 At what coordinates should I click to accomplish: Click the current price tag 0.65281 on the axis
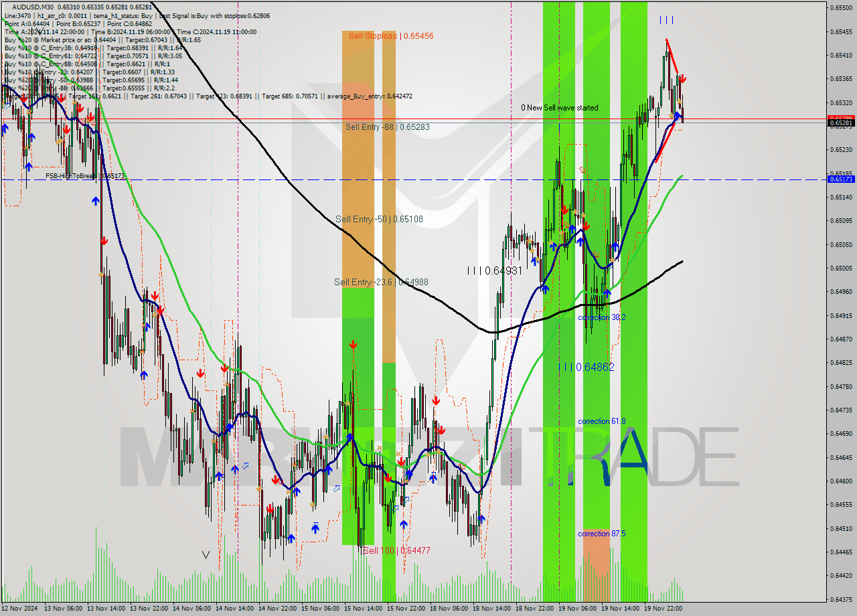point(841,123)
